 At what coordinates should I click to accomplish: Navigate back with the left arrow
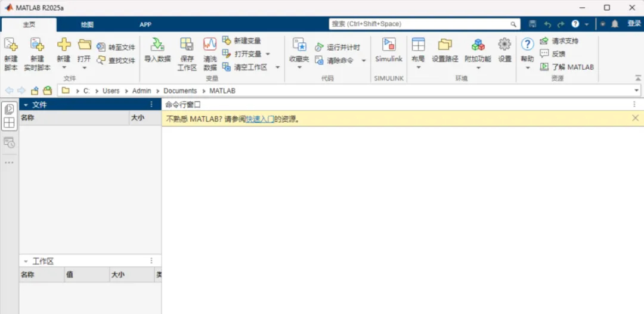(9, 91)
